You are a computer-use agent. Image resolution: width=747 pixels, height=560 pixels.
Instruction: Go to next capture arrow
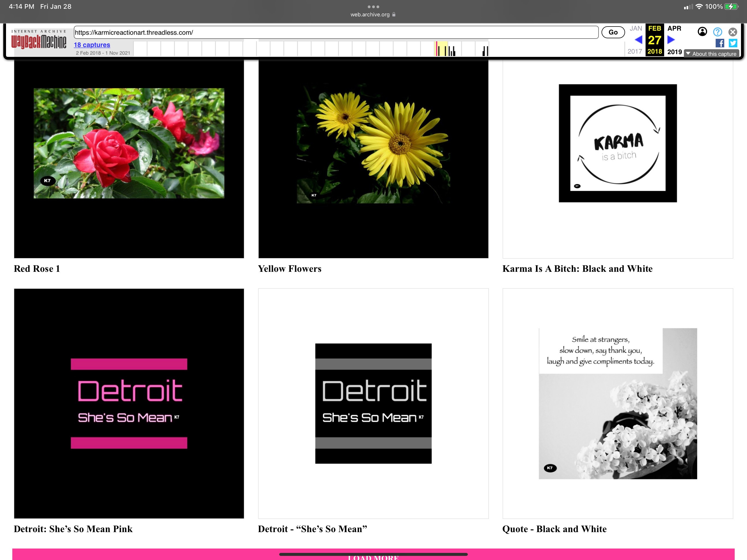[x=671, y=40]
